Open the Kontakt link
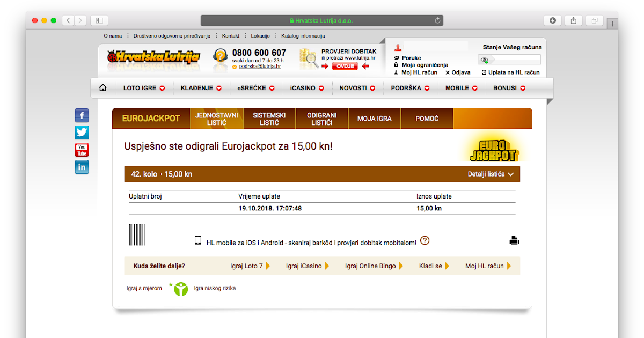644x338 pixels. point(231,36)
